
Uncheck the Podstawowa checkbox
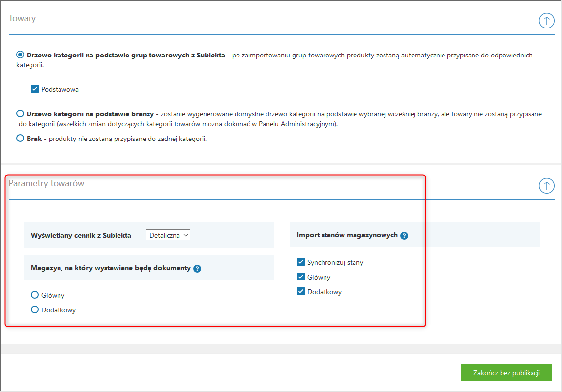35,89
